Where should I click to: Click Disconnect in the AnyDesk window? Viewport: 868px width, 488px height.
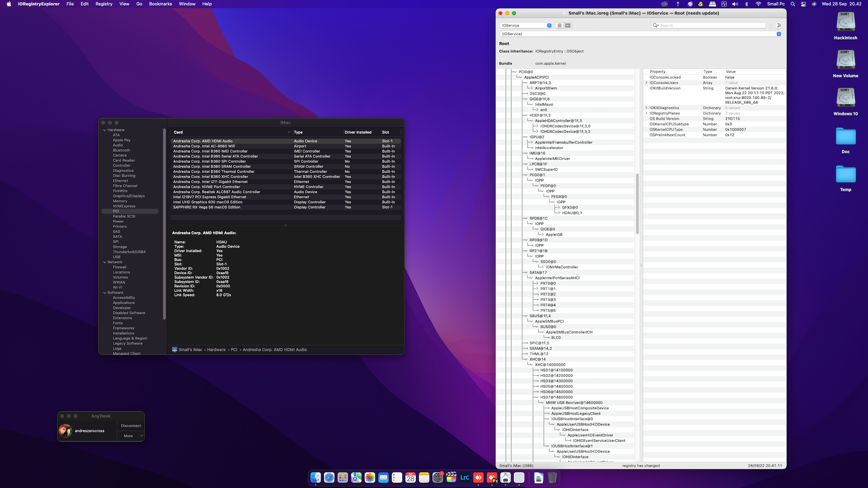pos(131,426)
